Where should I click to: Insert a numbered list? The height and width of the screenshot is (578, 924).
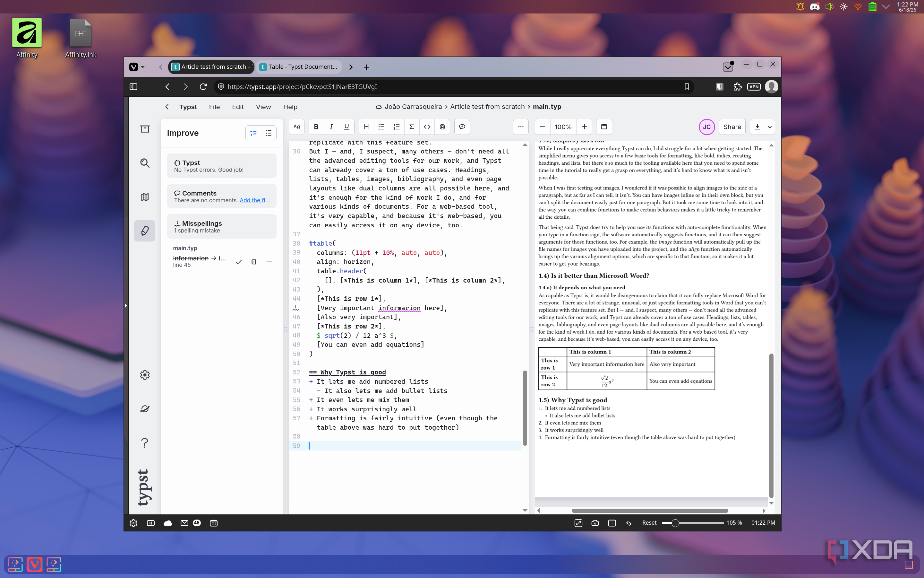pyautogui.click(x=396, y=127)
